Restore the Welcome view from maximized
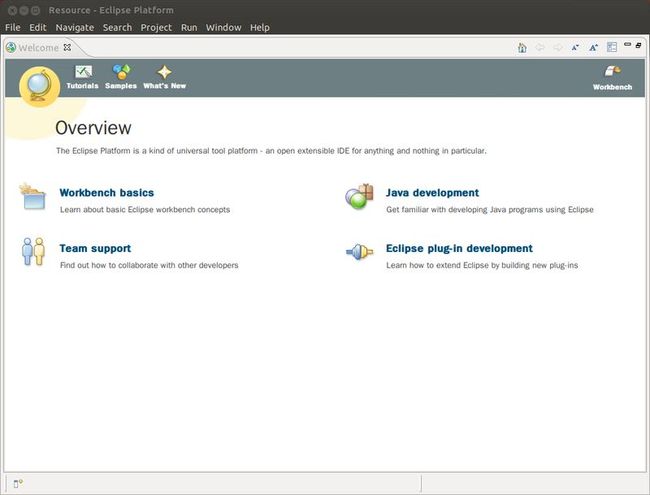The image size is (650, 495). coord(639,45)
